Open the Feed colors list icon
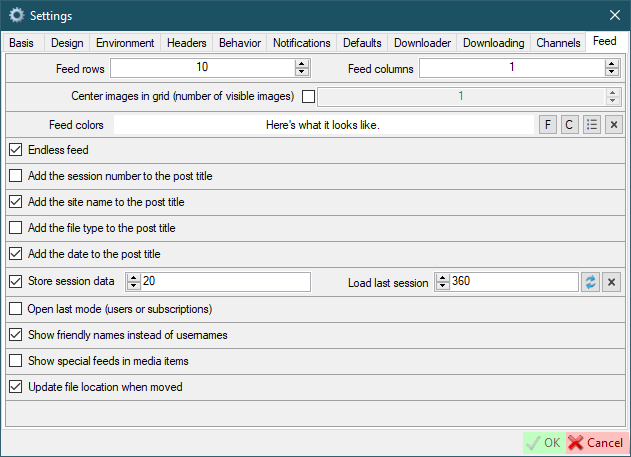This screenshot has width=631, height=457. pos(592,125)
